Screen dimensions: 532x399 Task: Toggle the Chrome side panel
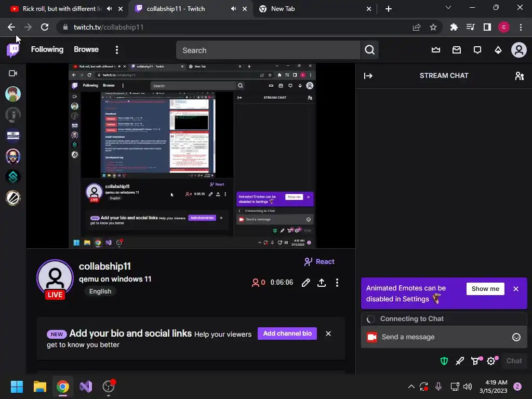coord(487,27)
